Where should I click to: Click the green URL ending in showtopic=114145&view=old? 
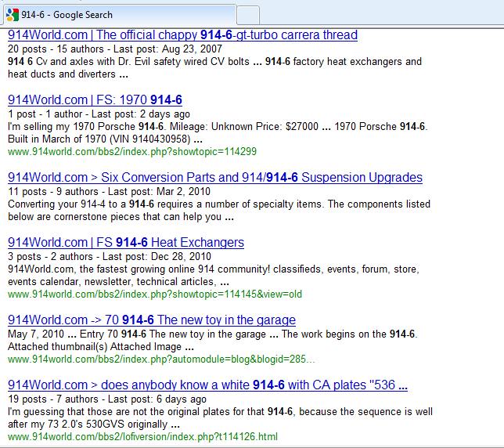[x=154, y=294]
